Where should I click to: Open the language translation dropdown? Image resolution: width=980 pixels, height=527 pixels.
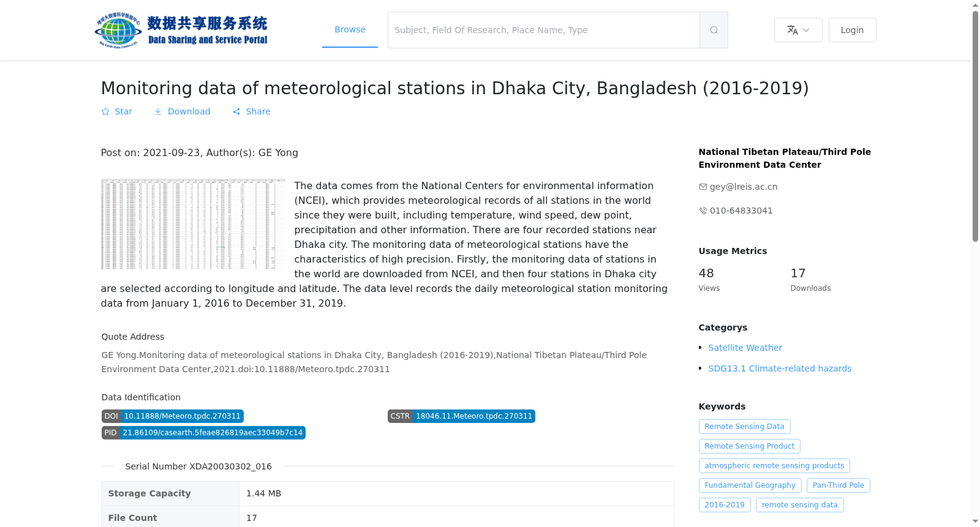[x=798, y=30]
